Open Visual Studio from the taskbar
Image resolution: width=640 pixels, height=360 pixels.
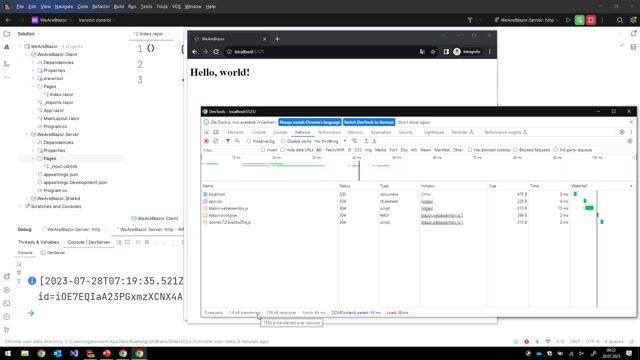(74, 353)
